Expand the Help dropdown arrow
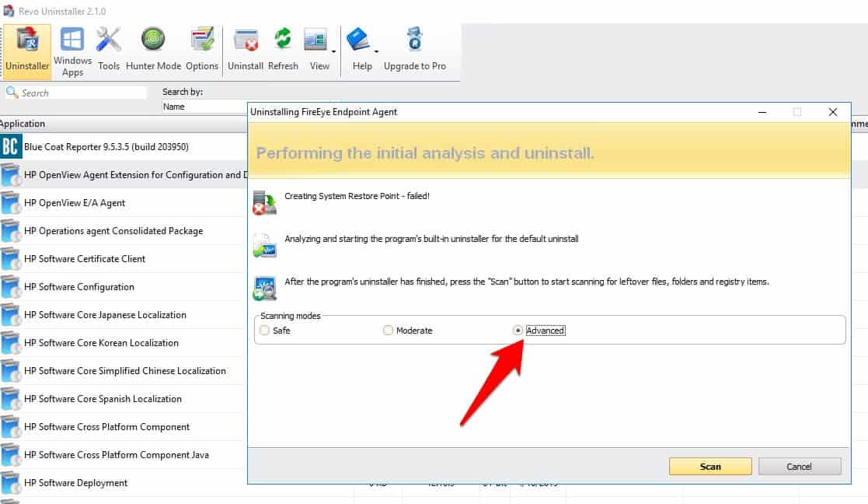 pos(376,52)
